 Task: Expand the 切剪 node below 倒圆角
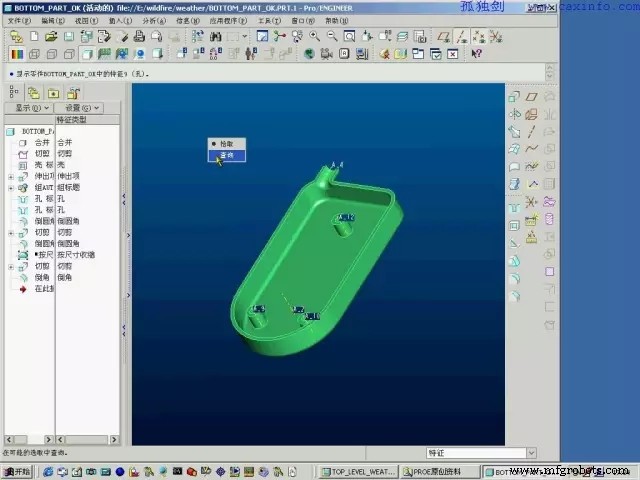11,233
